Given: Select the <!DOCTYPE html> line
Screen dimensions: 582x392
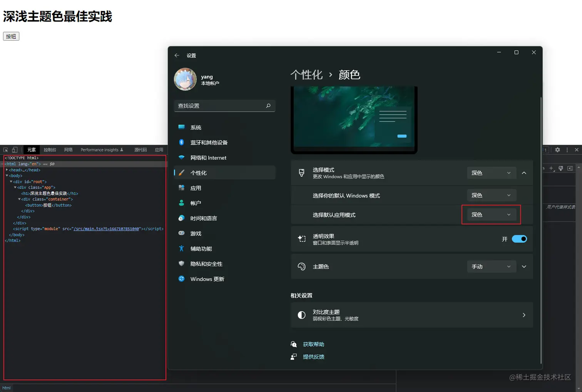Looking at the screenshot, I should [22, 158].
